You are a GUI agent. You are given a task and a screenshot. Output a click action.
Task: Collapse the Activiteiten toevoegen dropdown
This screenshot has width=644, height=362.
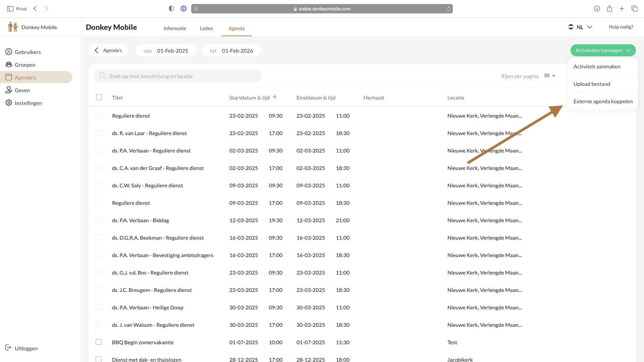click(x=603, y=50)
